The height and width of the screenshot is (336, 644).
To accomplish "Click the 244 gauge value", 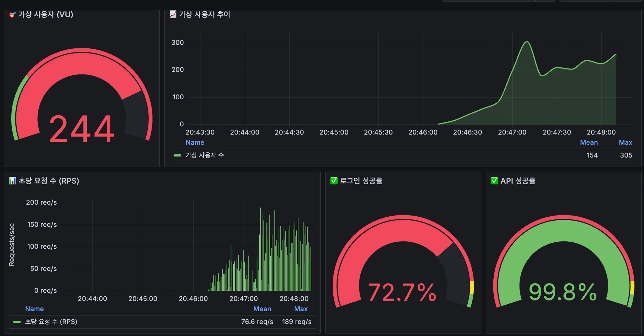I will pyautogui.click(x=82, y=129).
